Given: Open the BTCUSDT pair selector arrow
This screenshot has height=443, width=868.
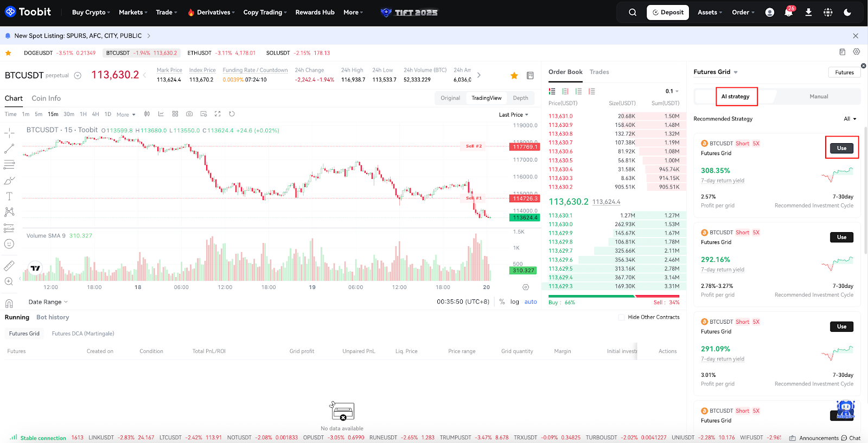Looking at the screenshot, I should [x=78, y=75].
